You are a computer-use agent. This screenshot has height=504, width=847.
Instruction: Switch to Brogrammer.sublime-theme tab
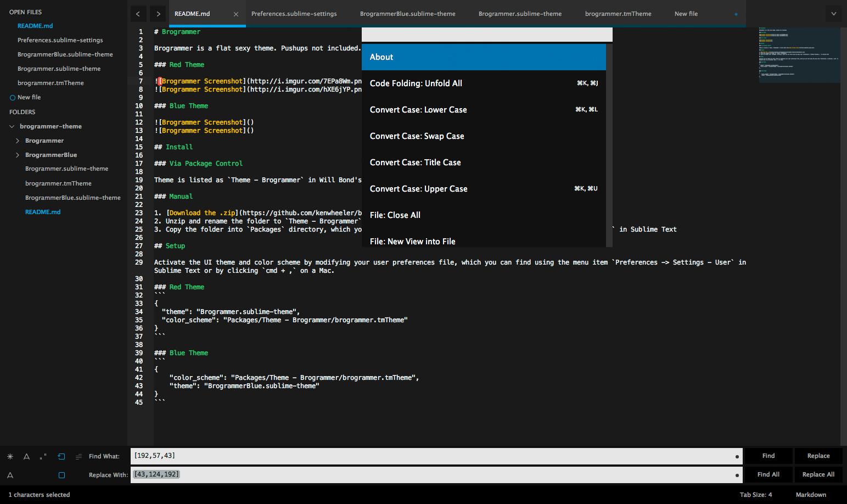(520, 14)
